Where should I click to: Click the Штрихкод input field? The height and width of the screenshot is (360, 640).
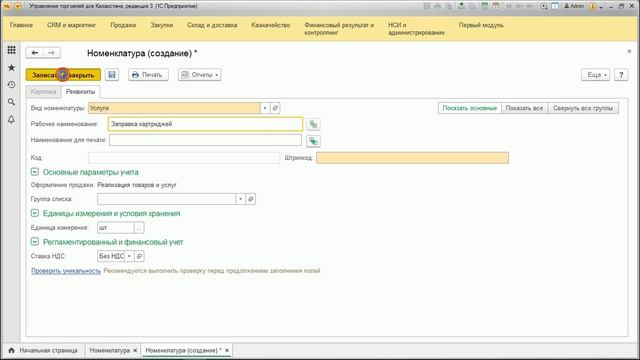(x=413, y=158)
